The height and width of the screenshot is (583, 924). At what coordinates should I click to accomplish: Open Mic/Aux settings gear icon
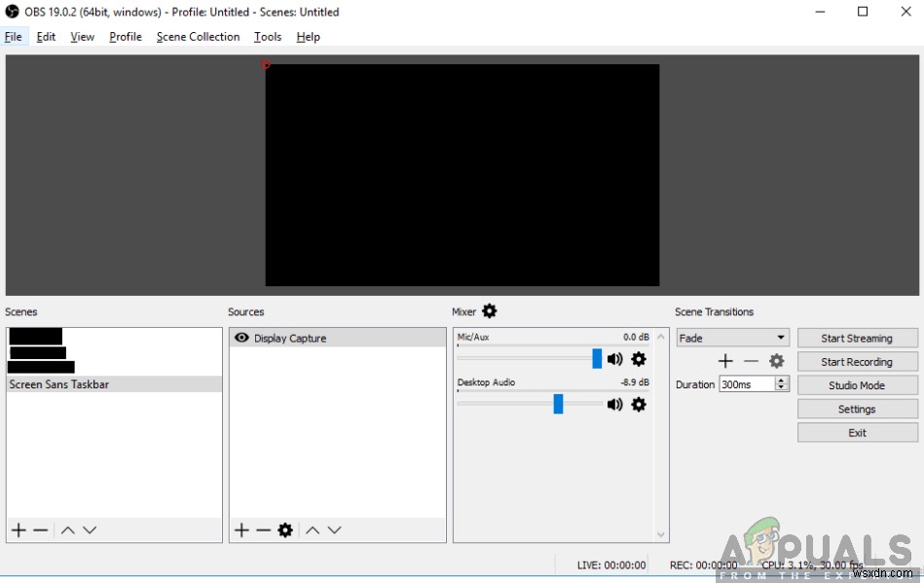click(x=639, y=359)
